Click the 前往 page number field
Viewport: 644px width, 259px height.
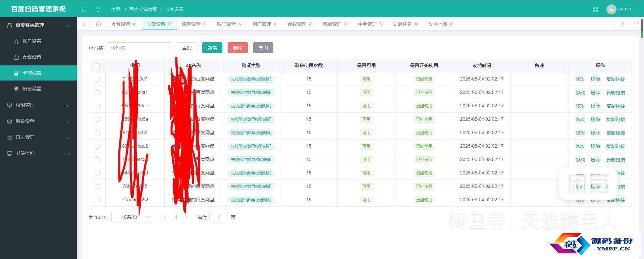[x=219, y=217]
